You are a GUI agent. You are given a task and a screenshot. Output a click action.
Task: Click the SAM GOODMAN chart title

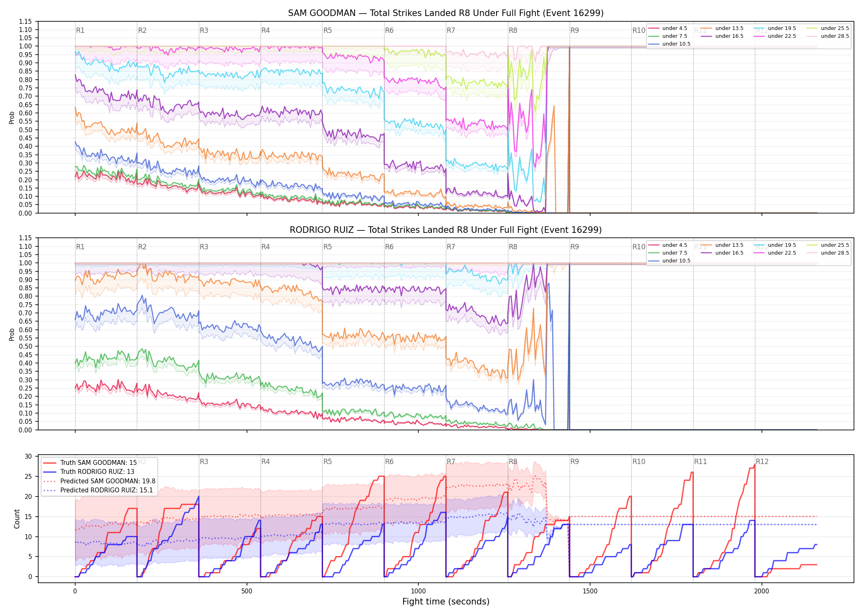445,13
